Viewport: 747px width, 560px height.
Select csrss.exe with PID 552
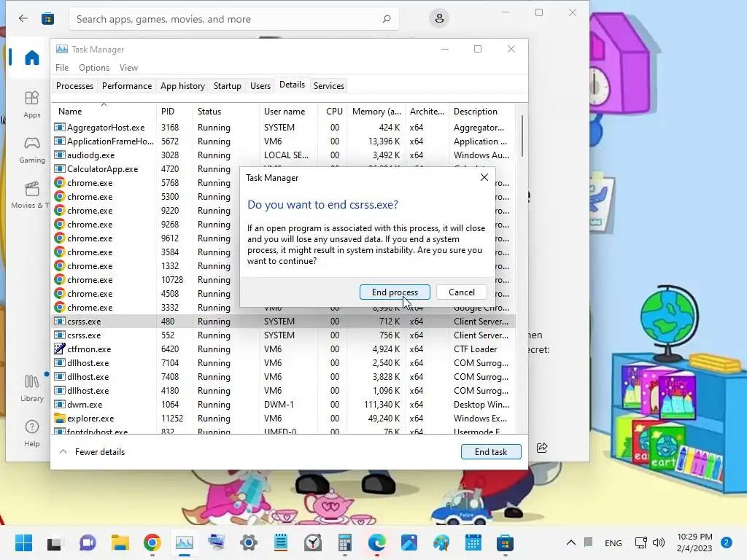(284, 335)
